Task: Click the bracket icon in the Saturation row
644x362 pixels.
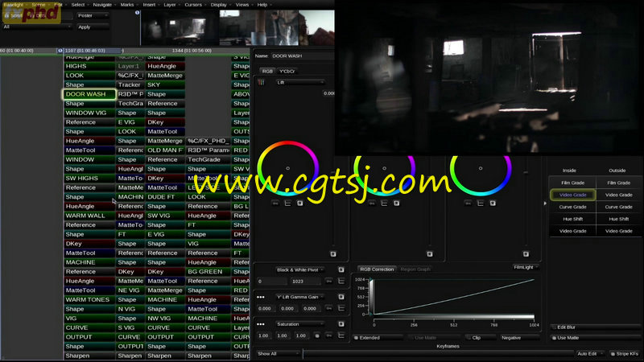Action: pyautogui.click(x=341, y=335)
